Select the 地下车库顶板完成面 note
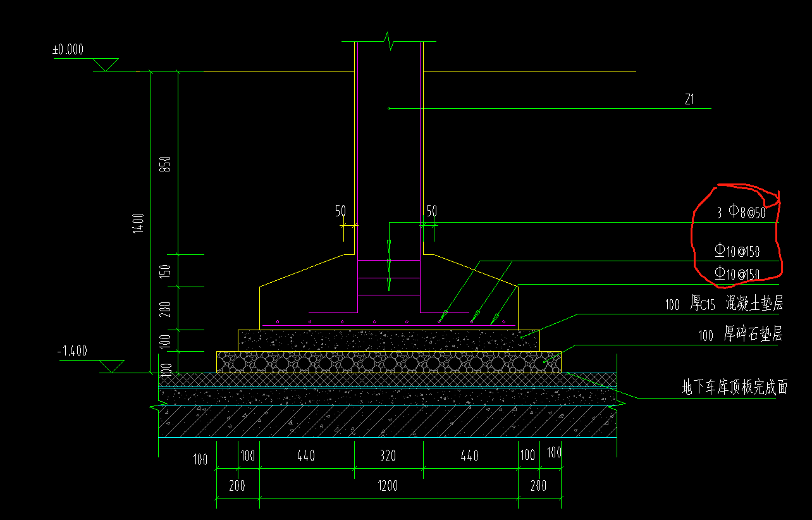 point(735,388)
